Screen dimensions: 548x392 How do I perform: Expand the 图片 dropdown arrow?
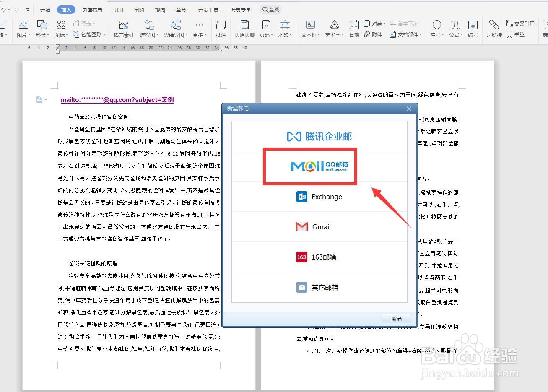coord(29,35)
